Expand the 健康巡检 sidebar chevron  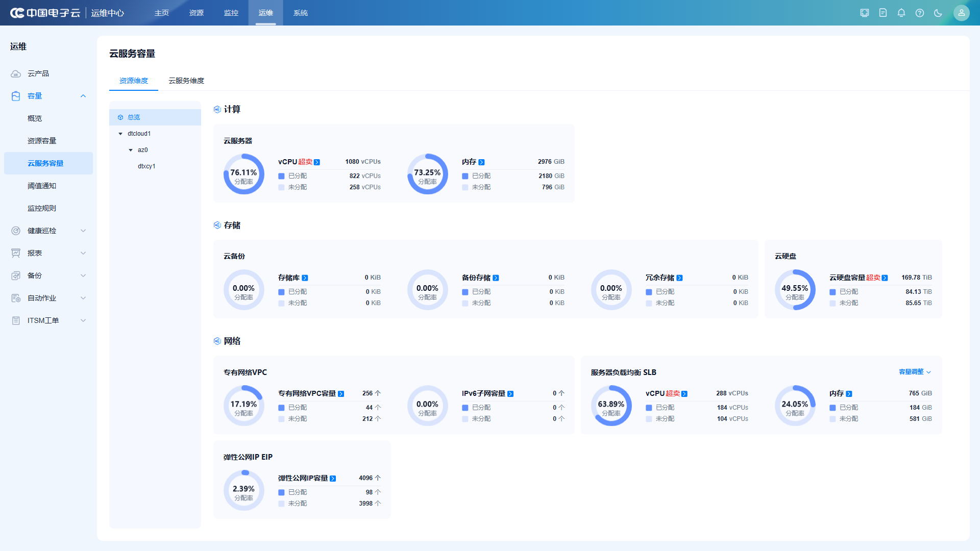[83, 231]
